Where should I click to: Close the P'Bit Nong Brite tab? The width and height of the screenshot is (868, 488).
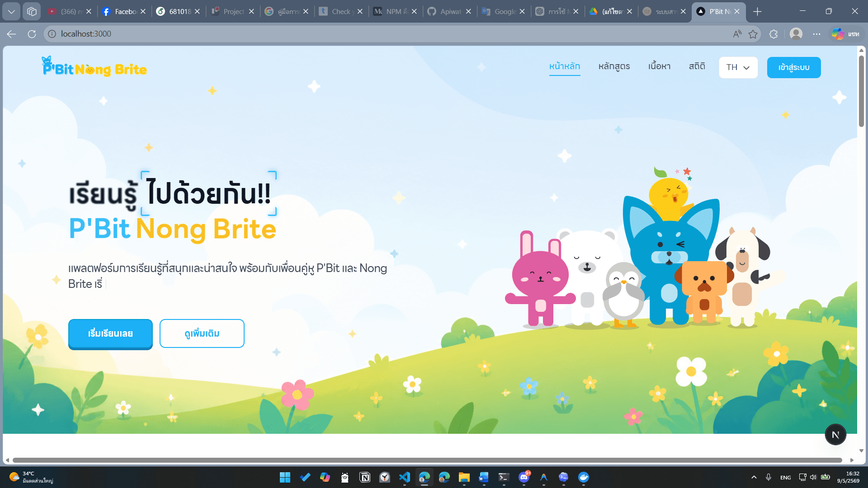[x=737, y=11]
